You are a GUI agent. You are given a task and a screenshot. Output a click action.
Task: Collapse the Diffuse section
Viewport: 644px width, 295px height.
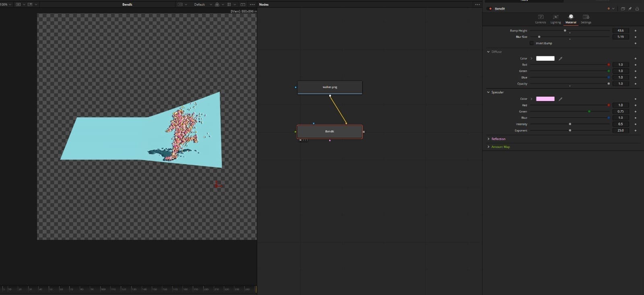coord(489,52)
